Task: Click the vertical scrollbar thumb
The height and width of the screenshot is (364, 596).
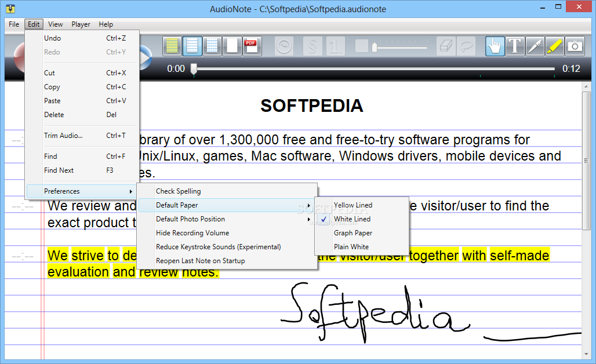Action: click(x=587, y=161)
